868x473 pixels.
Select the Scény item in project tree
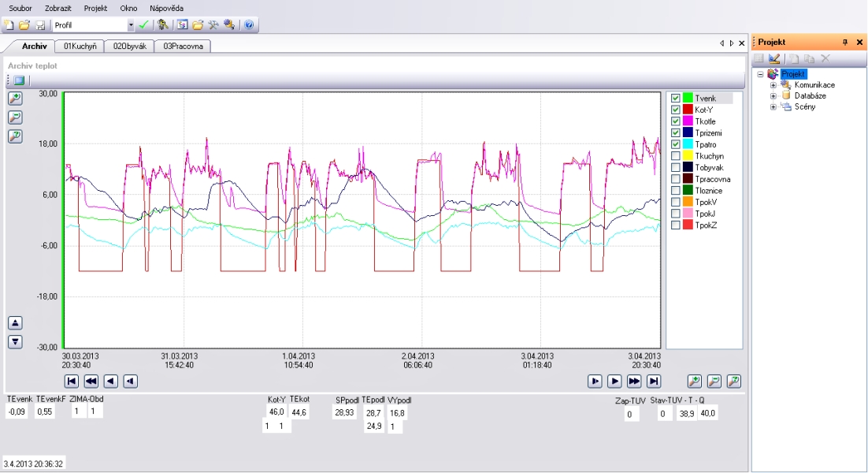pos(805,107)
